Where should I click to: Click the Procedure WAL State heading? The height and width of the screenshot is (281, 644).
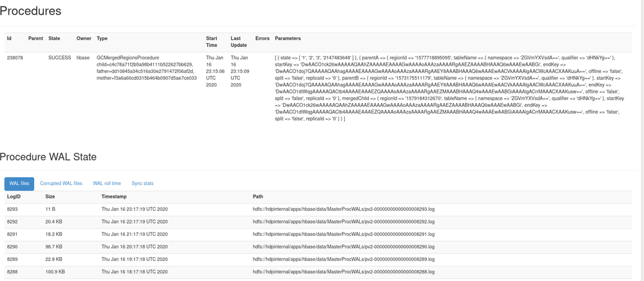click(x=48, y=157)
